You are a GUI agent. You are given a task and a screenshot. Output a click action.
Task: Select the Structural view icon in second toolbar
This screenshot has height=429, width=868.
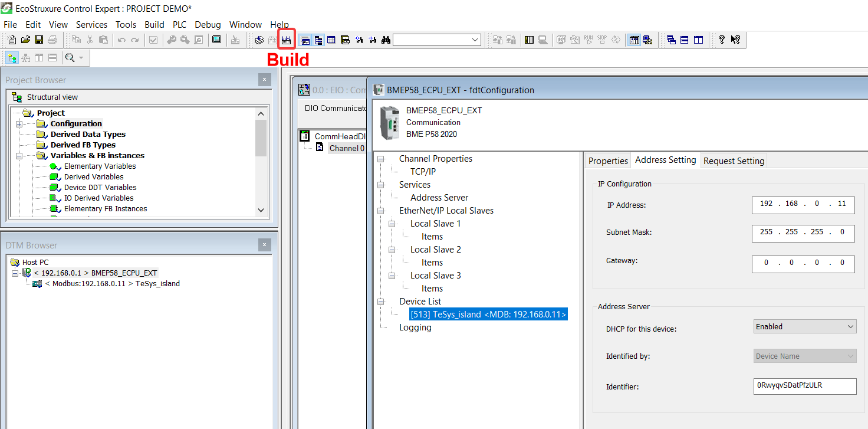point(12,58)
